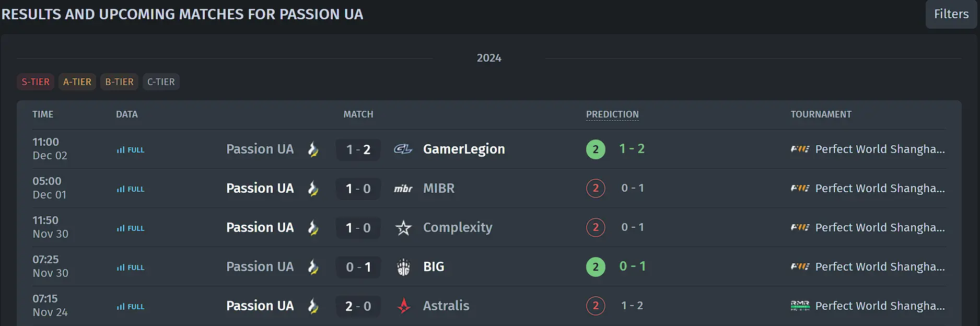Click the BIG team logo icon
Viewport: 980px width, 326px height.
(403, 267)
